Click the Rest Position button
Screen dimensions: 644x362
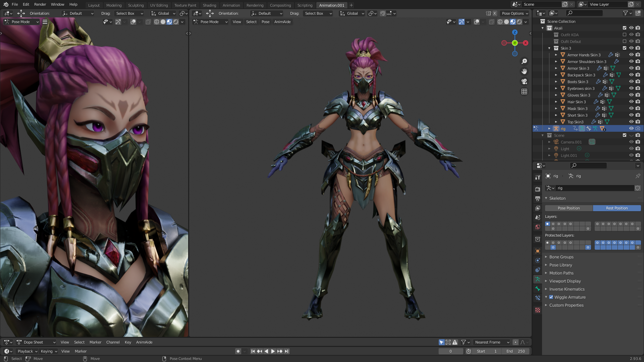point(617,208)
